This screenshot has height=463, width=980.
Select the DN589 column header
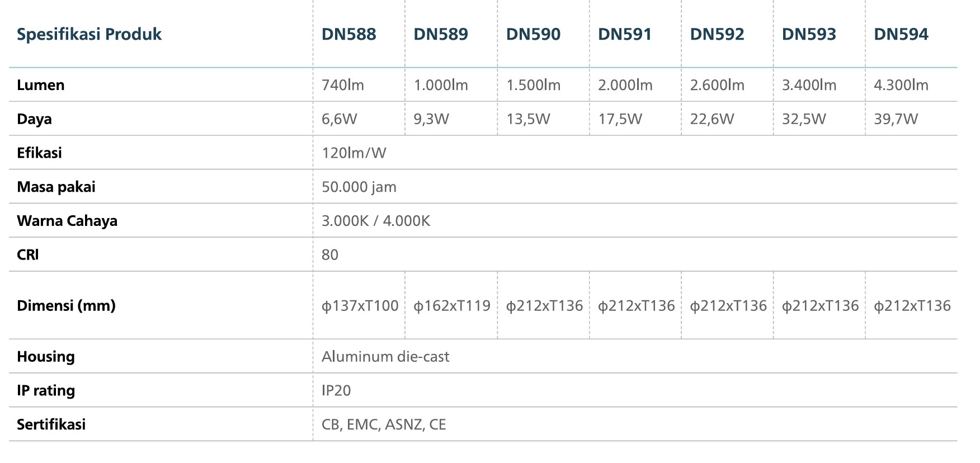click(441, 34)
